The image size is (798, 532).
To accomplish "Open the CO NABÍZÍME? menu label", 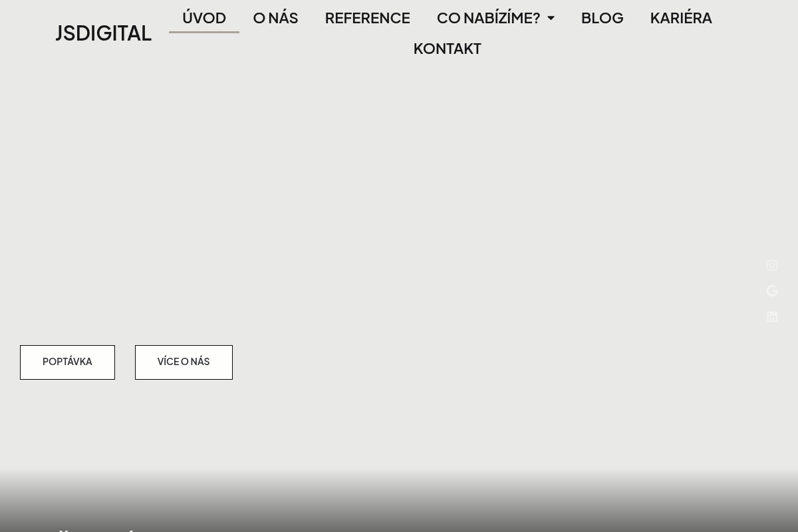I will pyautogui.click(x=488, y=17).
